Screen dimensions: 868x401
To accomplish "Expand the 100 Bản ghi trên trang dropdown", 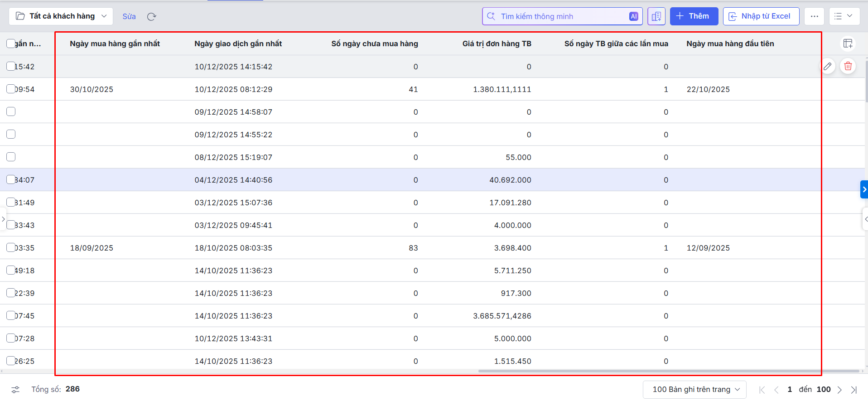I will click(694, 390).
